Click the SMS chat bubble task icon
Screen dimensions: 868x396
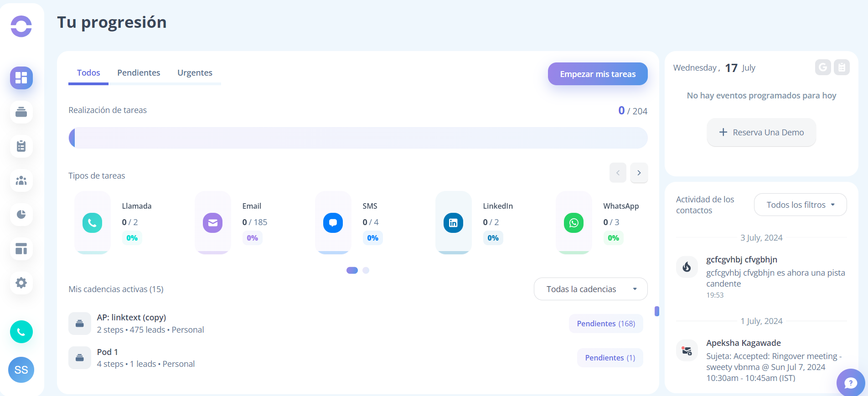pos(333,223)
